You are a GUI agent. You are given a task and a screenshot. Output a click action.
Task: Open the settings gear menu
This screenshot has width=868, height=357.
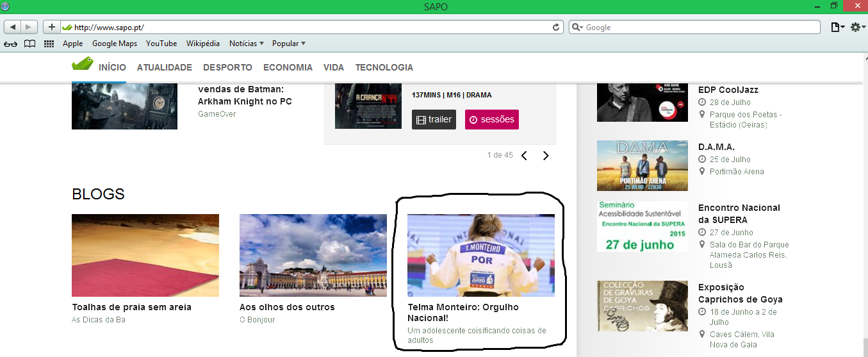(857, 27)
